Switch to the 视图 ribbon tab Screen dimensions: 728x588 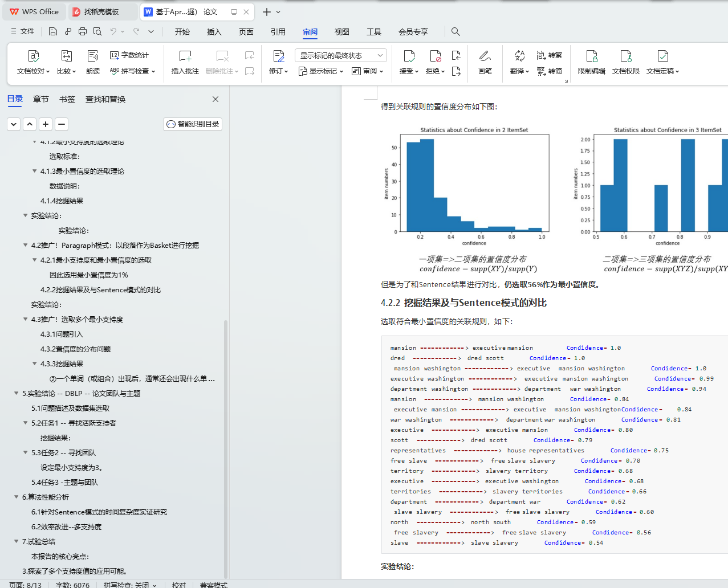coord(342,32)
